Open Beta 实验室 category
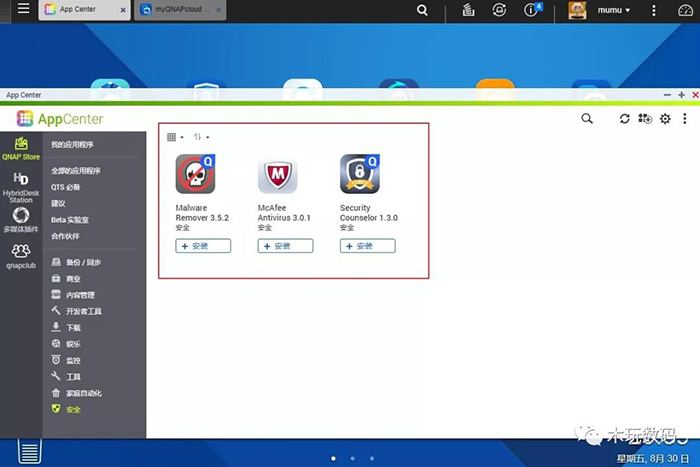700x467 pixels. pos(70,220)
